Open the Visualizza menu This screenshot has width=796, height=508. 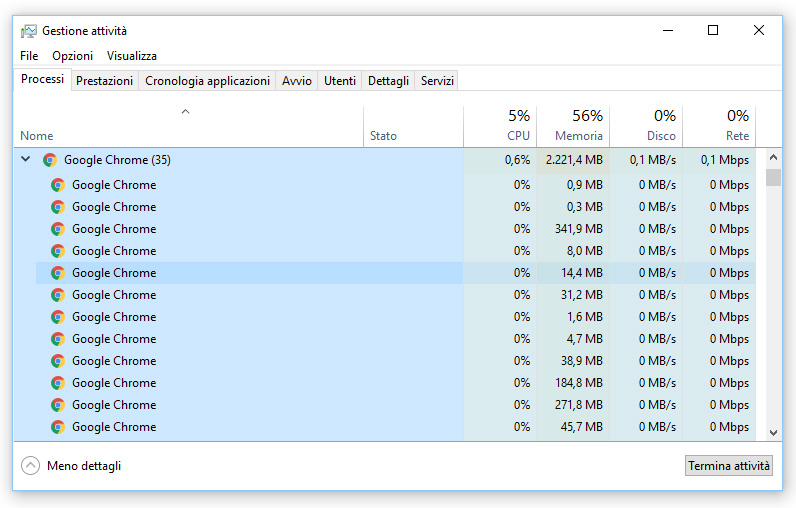point(132,56)
